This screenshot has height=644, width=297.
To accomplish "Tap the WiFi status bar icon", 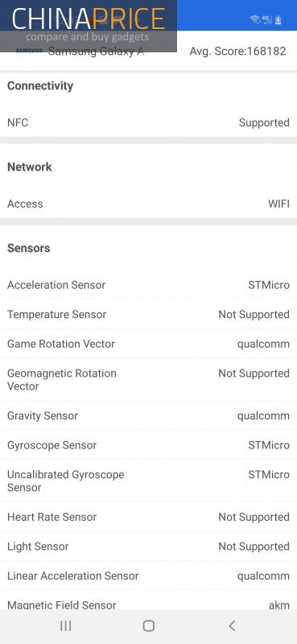I will (x=254, y=19).
